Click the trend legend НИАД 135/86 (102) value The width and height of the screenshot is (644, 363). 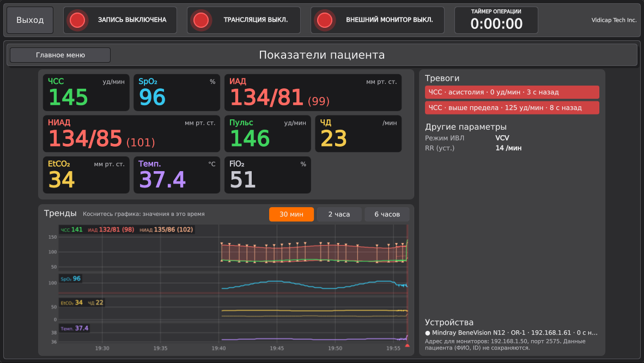click(166, 230)
